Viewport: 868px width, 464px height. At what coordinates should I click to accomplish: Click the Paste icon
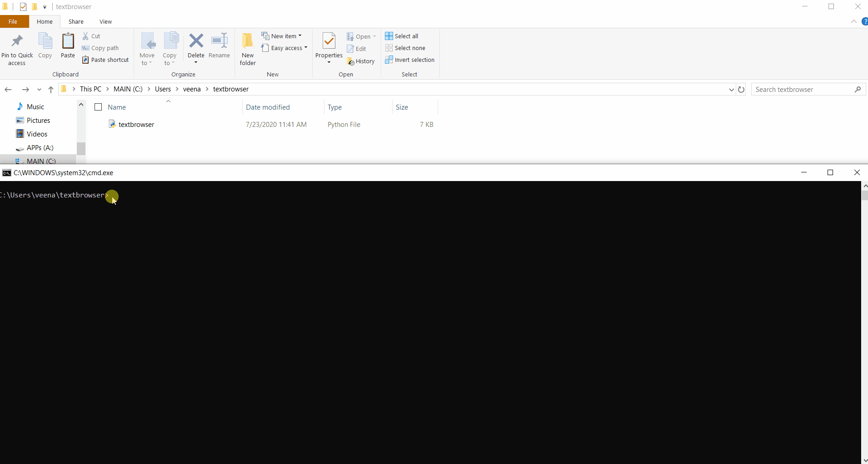67,45
